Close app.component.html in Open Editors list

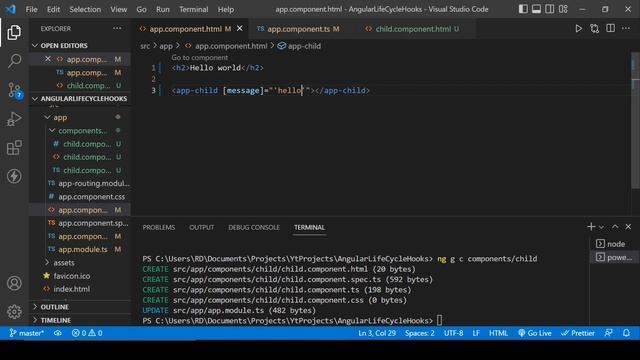click(x=48, y=59)
